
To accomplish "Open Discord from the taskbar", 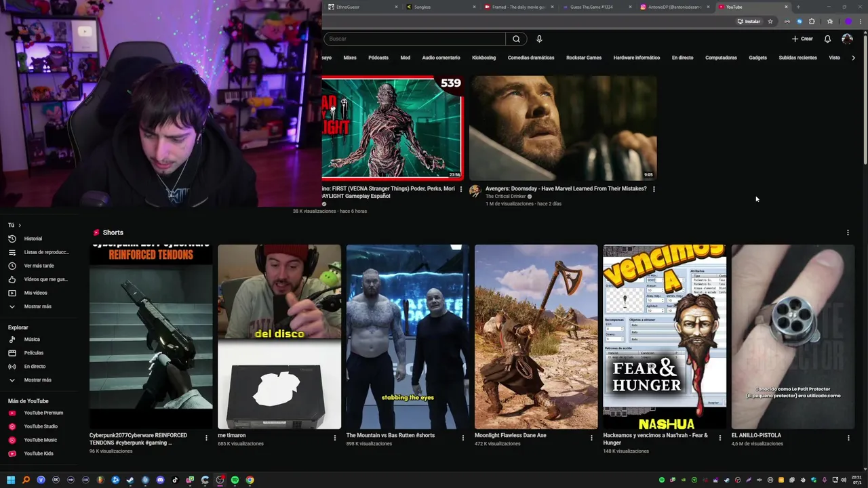I will 160,480.
